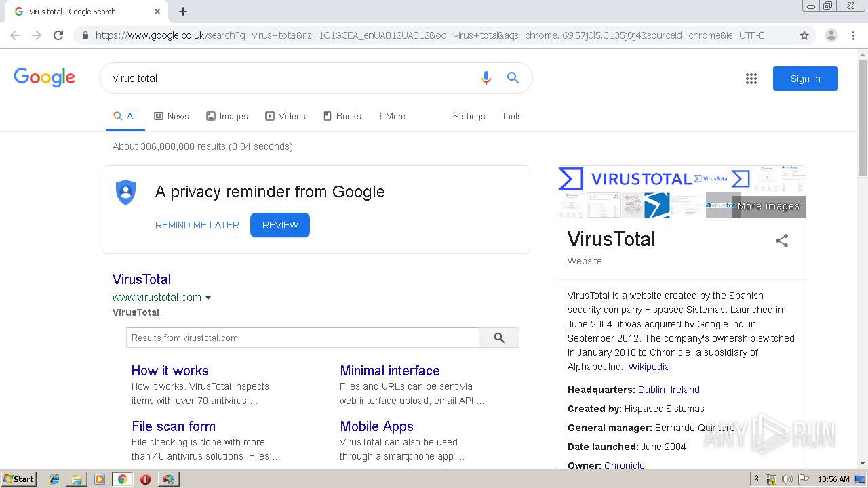Click the Ireland link
868x488 pixels.
(685, 390)
